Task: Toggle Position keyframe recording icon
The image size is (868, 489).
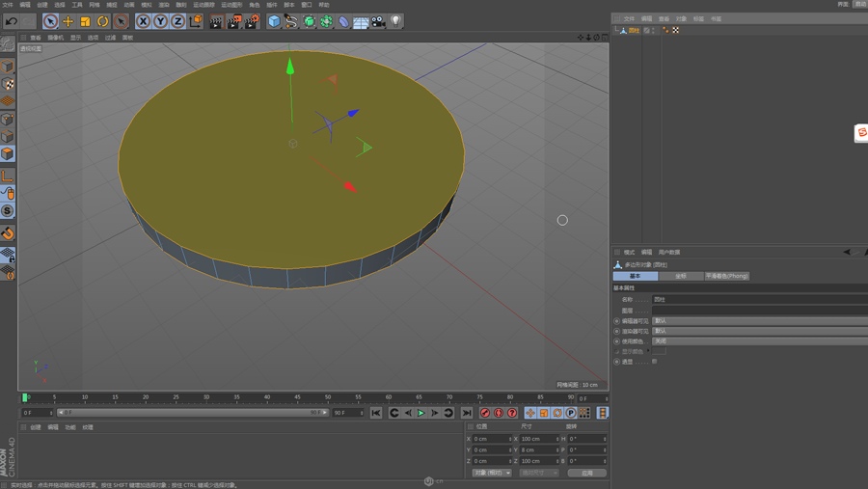Action: coord(530,413)
